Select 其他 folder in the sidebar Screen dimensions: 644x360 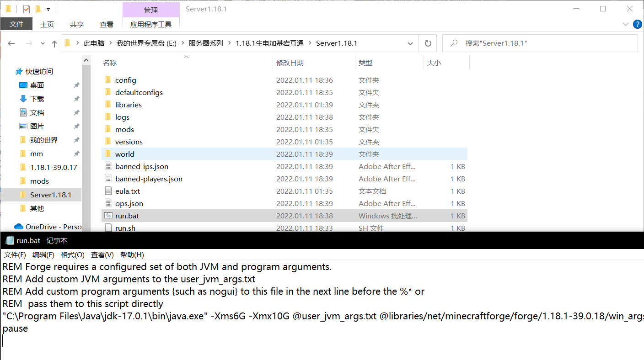click(37, 209)
